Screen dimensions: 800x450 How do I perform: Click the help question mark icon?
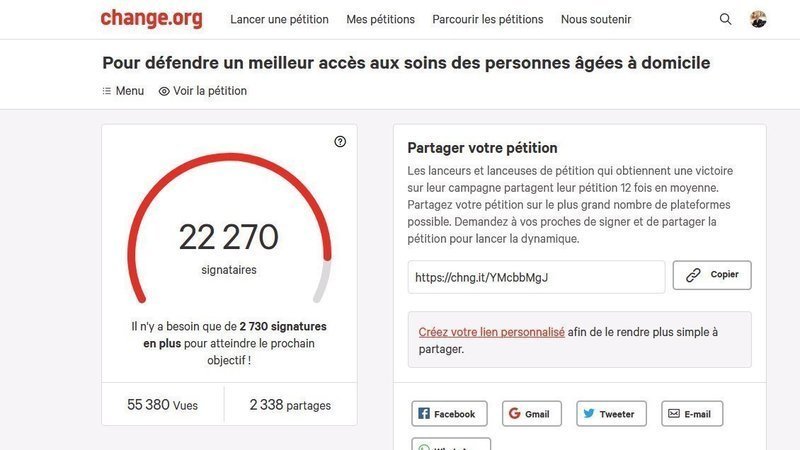[x=340, y=142]
